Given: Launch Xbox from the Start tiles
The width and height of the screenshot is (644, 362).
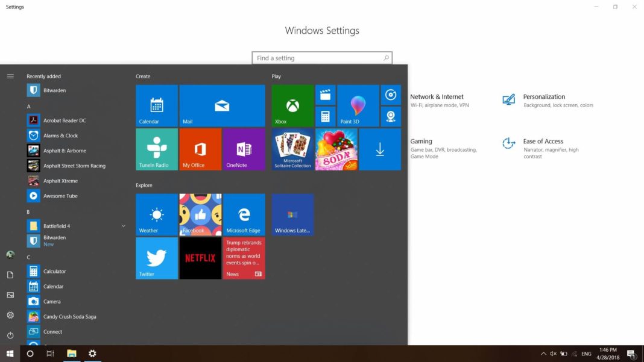Looking at the screenshot, I should pyautogui.click(x=291, y=105).
